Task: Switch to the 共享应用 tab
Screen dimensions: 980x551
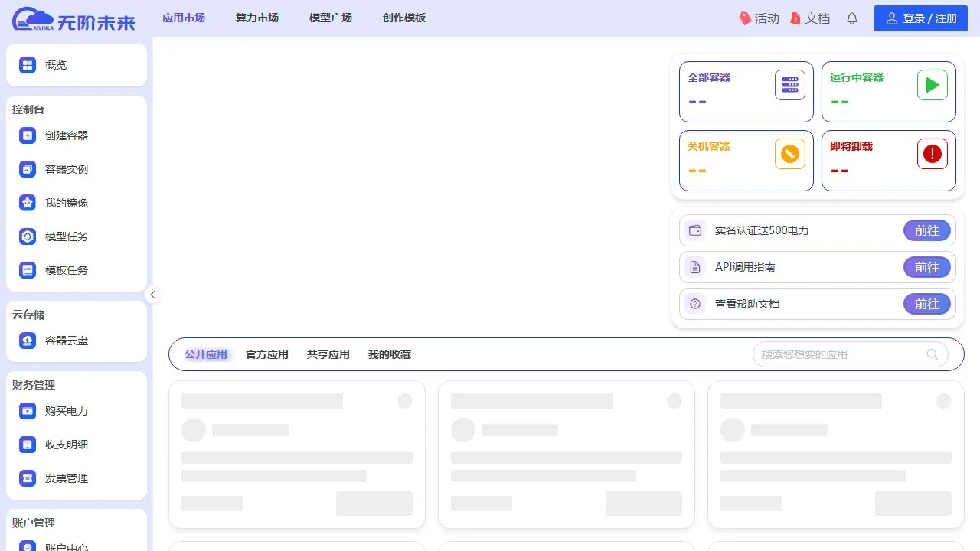Action: [328, 354]
